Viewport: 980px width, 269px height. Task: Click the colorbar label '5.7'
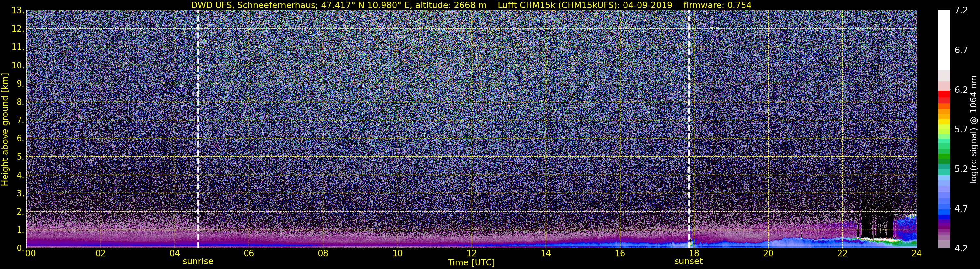coord(961,129)
